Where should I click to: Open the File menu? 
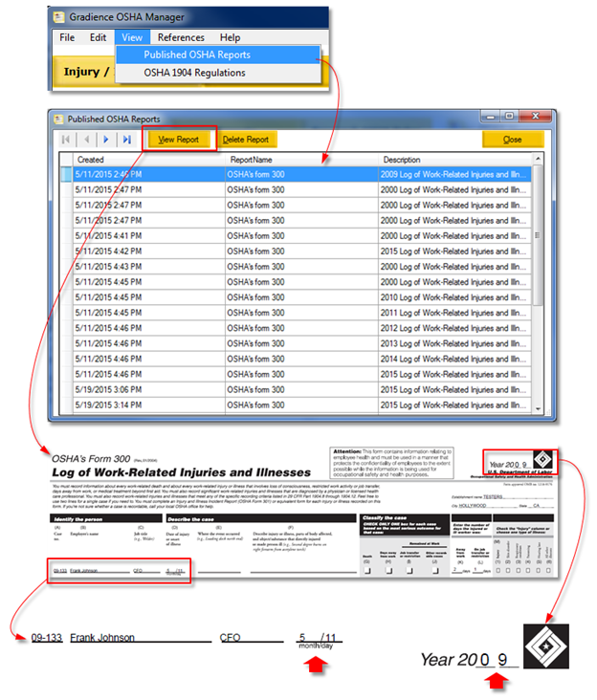point(67,37)
